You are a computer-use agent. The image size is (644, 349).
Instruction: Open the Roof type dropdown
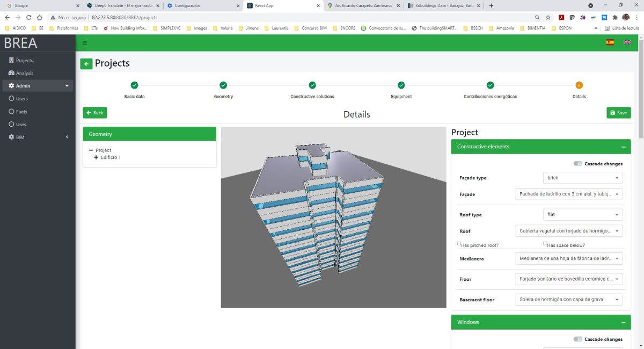(583, 215)
